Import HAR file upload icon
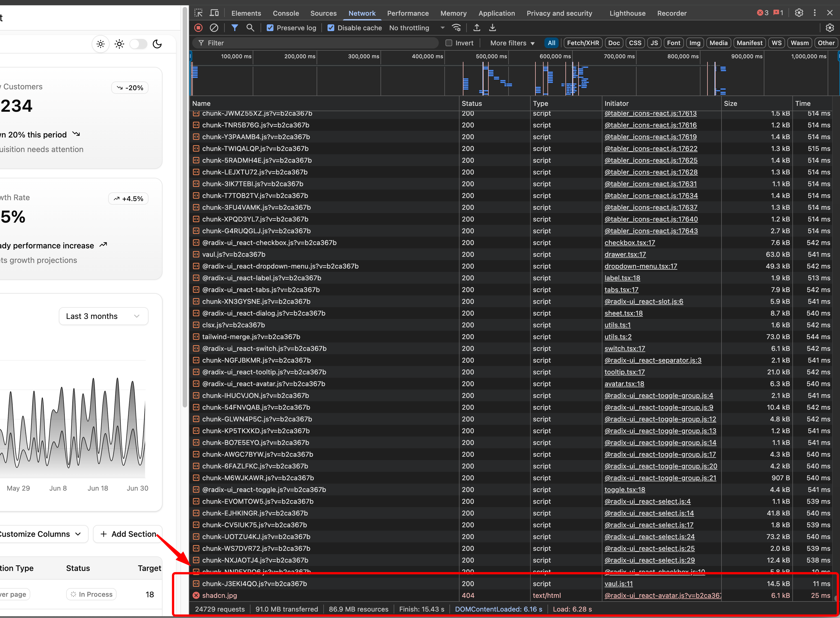 click(477, 28)
